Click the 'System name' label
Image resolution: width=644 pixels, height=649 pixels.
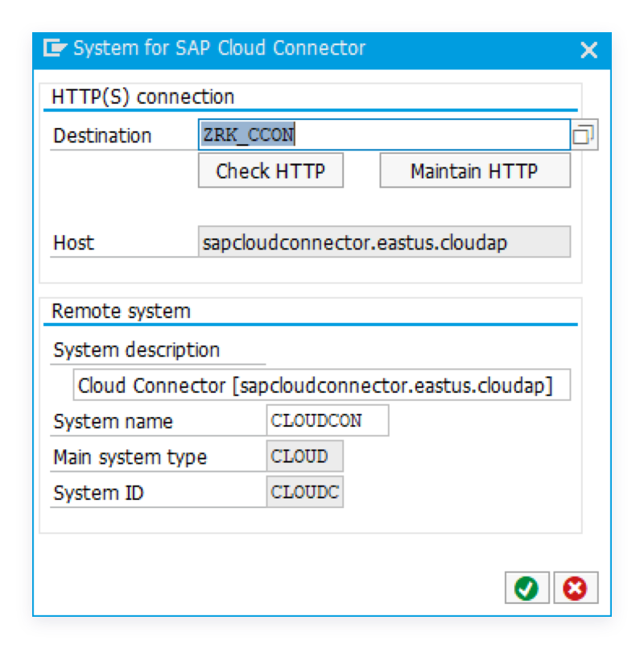(x=113, y=422)
